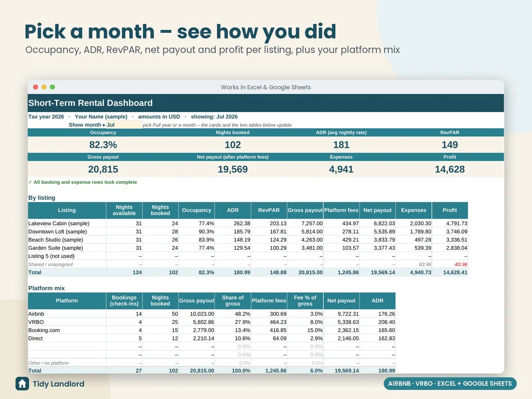Image resolution: width=532 pixels, height=399 pixels.
Task: Click the Nights booked card value 102
Action: 233,145
